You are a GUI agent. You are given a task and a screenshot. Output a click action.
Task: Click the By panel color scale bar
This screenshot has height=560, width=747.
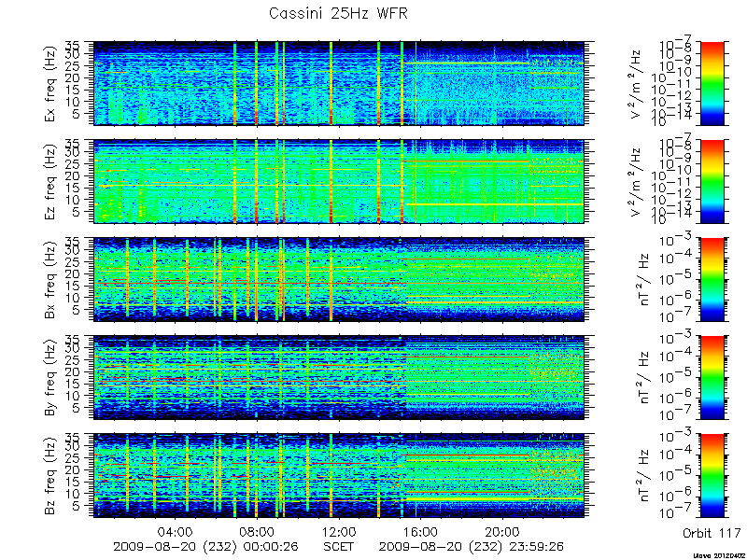click(712, 378)
